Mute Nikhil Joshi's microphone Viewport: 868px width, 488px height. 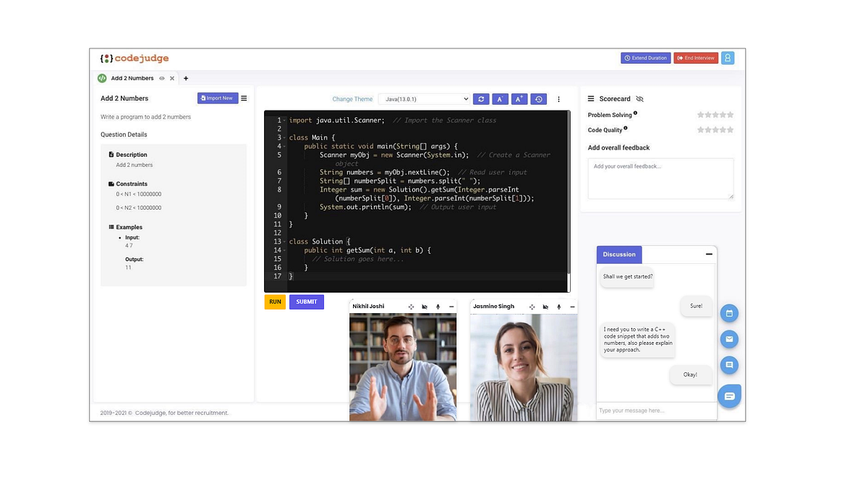pos(438,306)
